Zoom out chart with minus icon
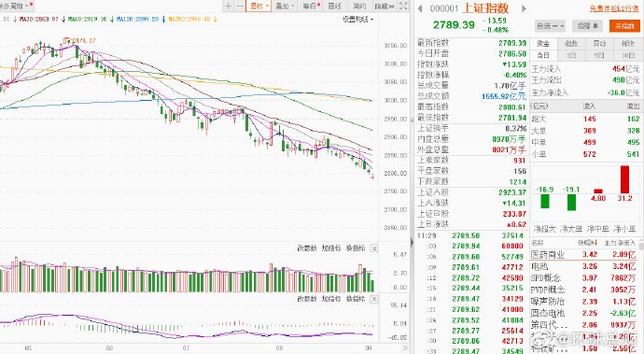This screenshot has height=354, width=644. coord(240,6)
